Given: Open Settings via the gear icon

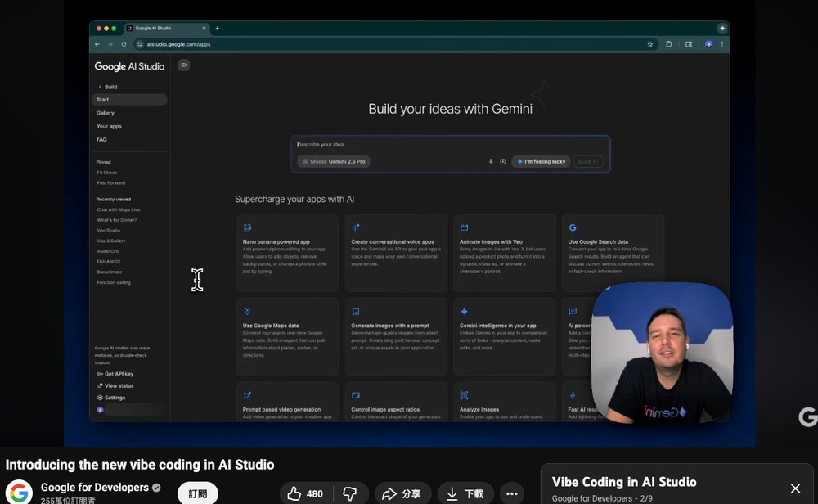Looking at the screenshot, I should click(x=101, y=398).
